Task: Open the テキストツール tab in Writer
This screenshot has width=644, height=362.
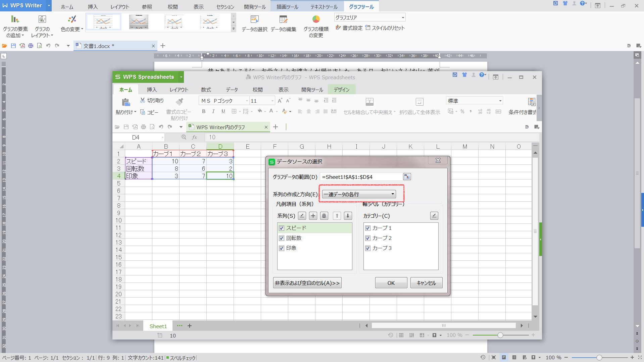Action: pos(324,7)
